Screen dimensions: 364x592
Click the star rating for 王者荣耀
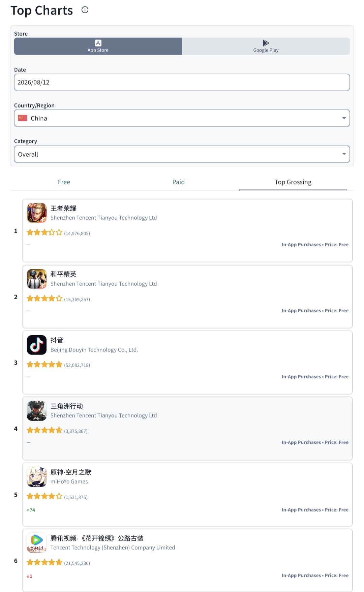[44, 232]
